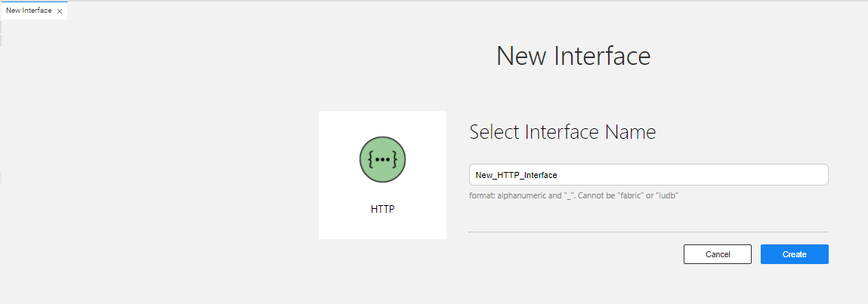The width and height of the screenshot is (868, 304).
Task: Click the green HTTP curly-braces icon
Action: (382, 160)
